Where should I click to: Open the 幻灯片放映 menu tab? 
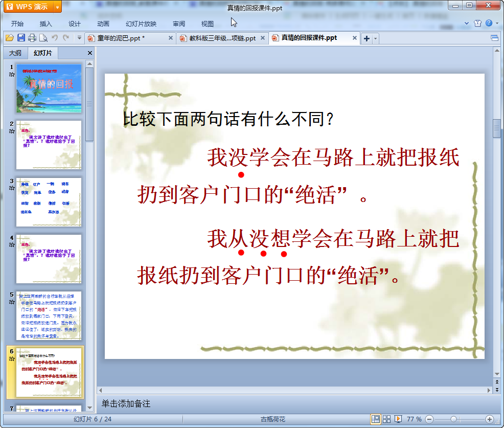[141, 24]
